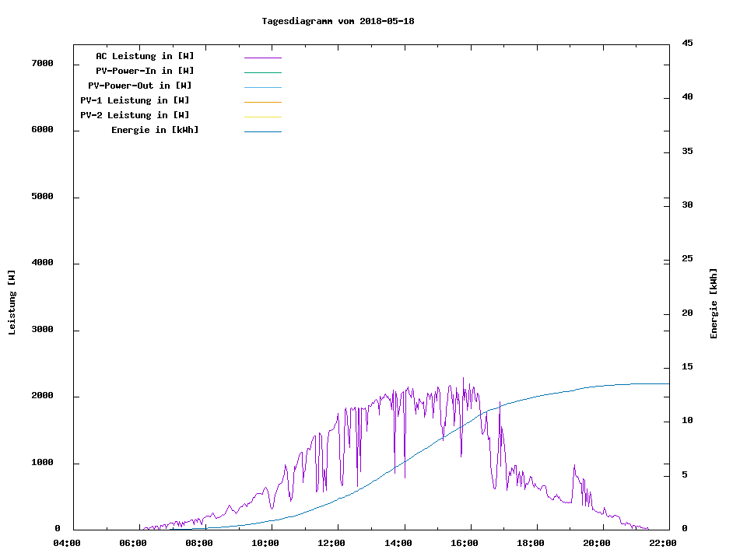The image size is (747, 560).
Task: Click the blue PV-Power-Out legend line sample
Action: coord(262,87)
